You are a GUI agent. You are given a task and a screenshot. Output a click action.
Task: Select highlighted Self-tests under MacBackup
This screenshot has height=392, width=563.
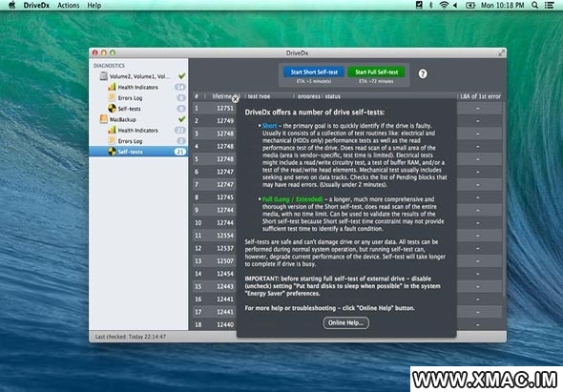click(x=138, y=152)
